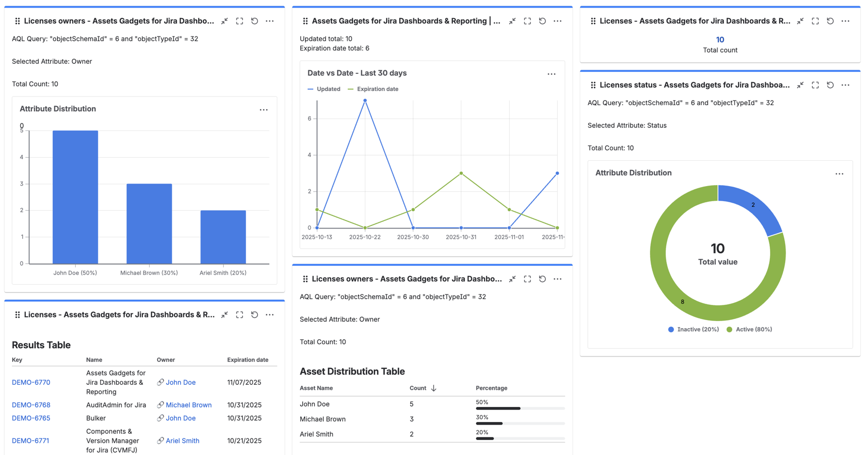This screenshot has height=455, width=868.
Task: Refresh the Licenses total count gadget
Action: tap(830, 21)
